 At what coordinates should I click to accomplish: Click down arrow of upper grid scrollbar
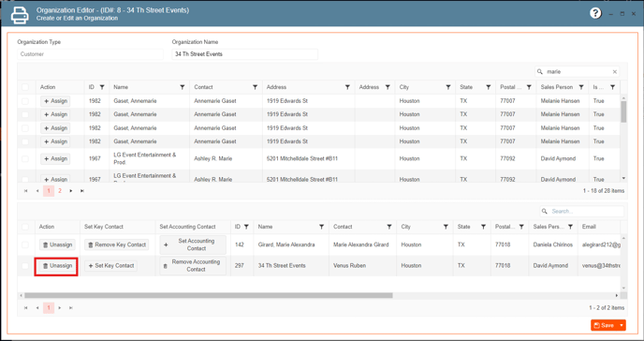[623, 178]
